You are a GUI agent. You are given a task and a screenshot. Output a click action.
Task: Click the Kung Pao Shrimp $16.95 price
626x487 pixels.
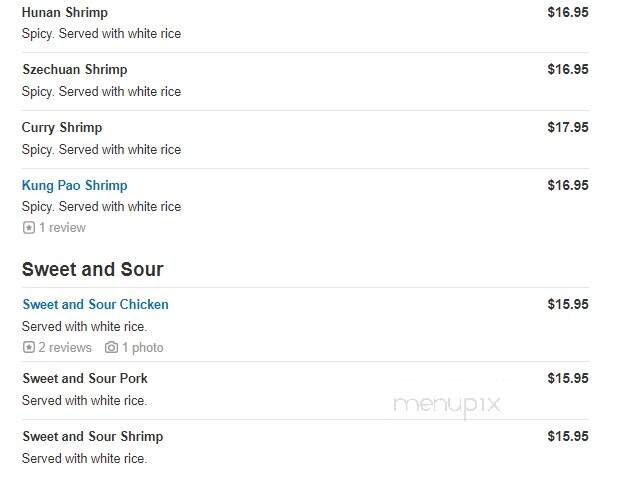pos(567,185)
